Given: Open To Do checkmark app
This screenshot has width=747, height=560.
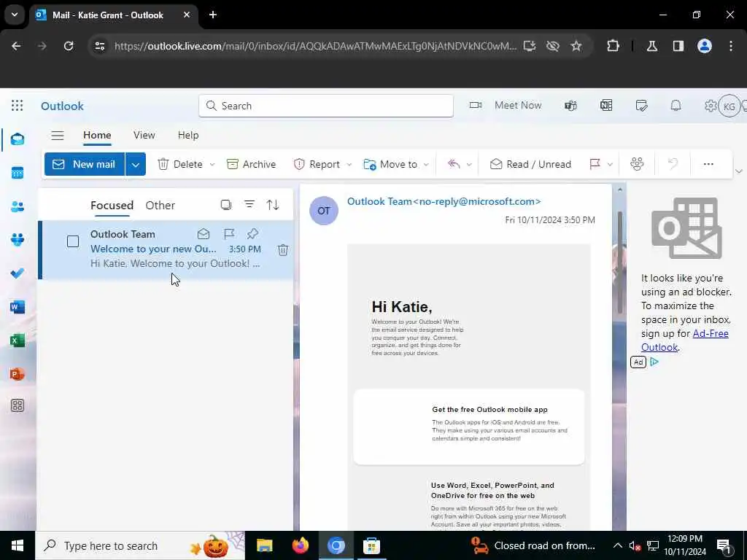Looking at the screenshot, I should 18,273.
